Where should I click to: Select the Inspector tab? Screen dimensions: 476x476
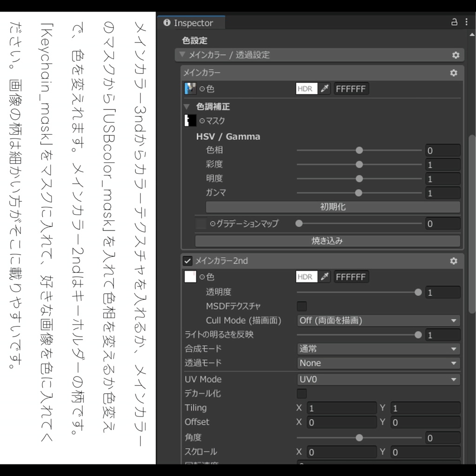tap(191, 22)
